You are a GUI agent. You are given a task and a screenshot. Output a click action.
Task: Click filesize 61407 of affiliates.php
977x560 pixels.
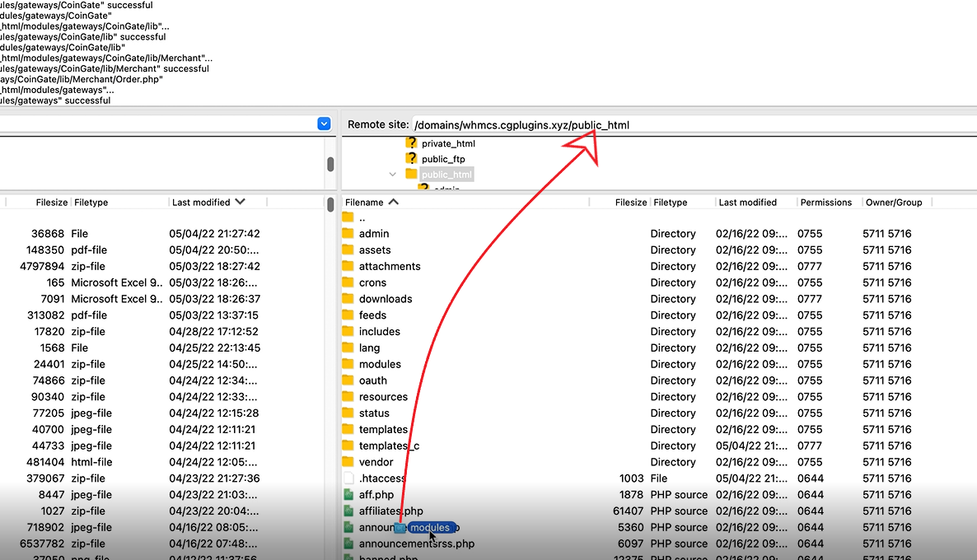(628, 511)
